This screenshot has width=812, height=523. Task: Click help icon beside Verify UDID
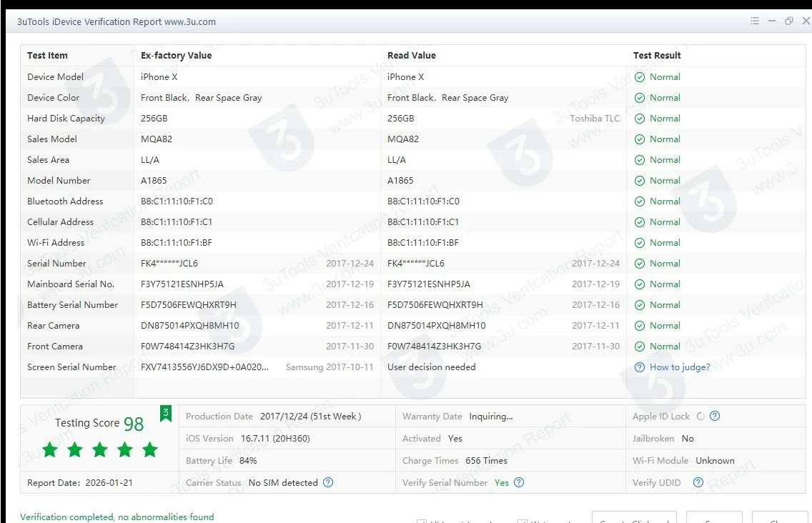[x=698, y=483]
